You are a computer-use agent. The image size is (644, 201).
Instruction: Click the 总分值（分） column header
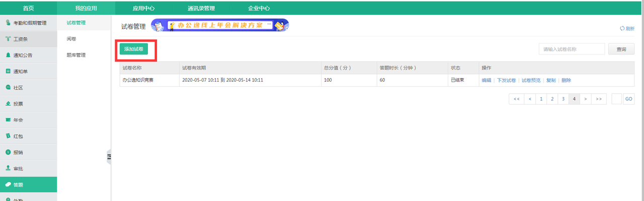click(x=349, y=68)
